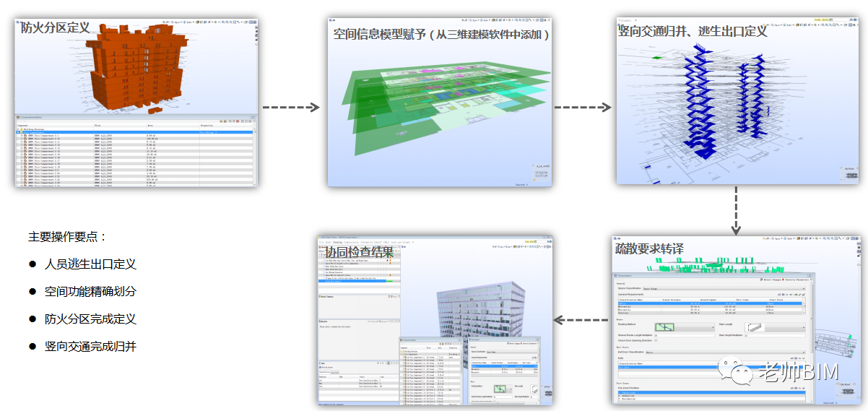The width and height of the screenshot is (868, 411).
Task: Click the Compartmentation panel title in 防火分区定义 window
Action: [31, 117]
